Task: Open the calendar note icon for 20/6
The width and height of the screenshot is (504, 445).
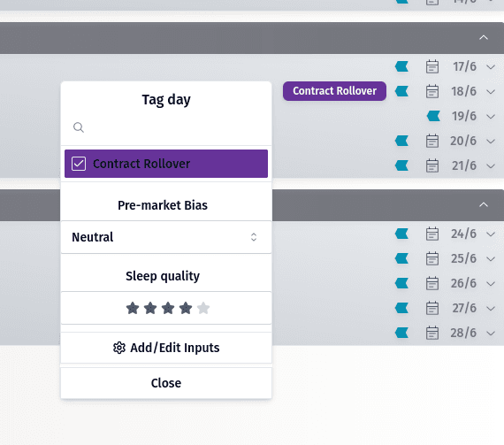Action: (x=432, y=141)
